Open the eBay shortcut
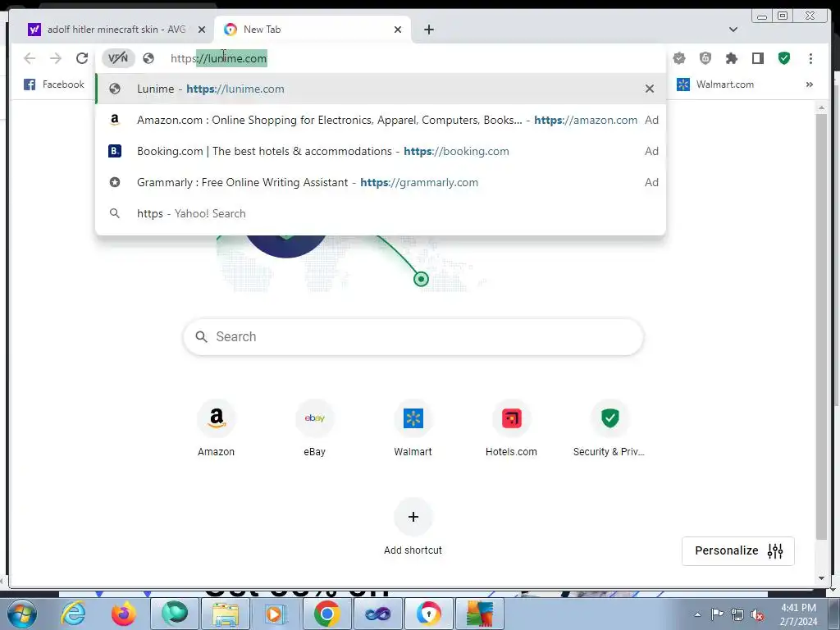 pos(314,428)
